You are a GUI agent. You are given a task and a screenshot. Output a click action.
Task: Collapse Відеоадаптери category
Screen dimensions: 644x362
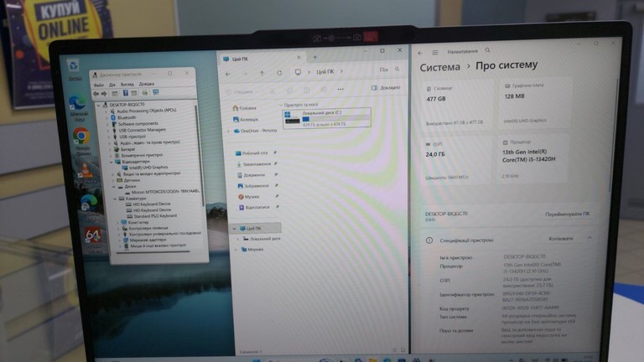click(x=111, y=162)
